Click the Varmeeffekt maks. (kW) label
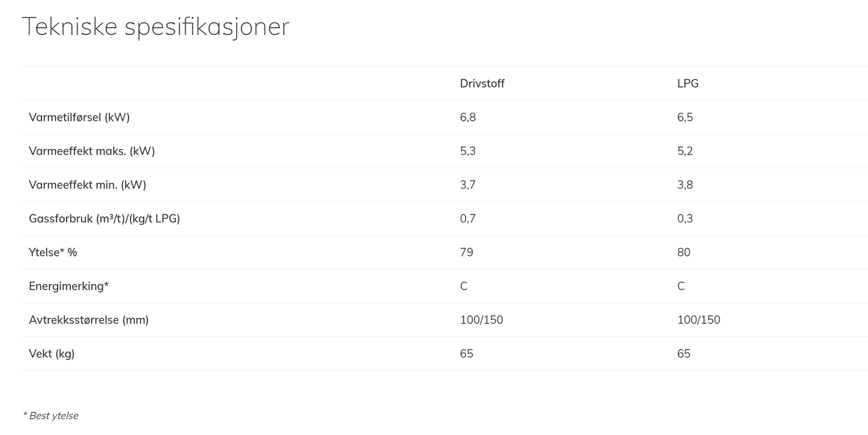This screenshot has height=435, width=868. point(92,151)
